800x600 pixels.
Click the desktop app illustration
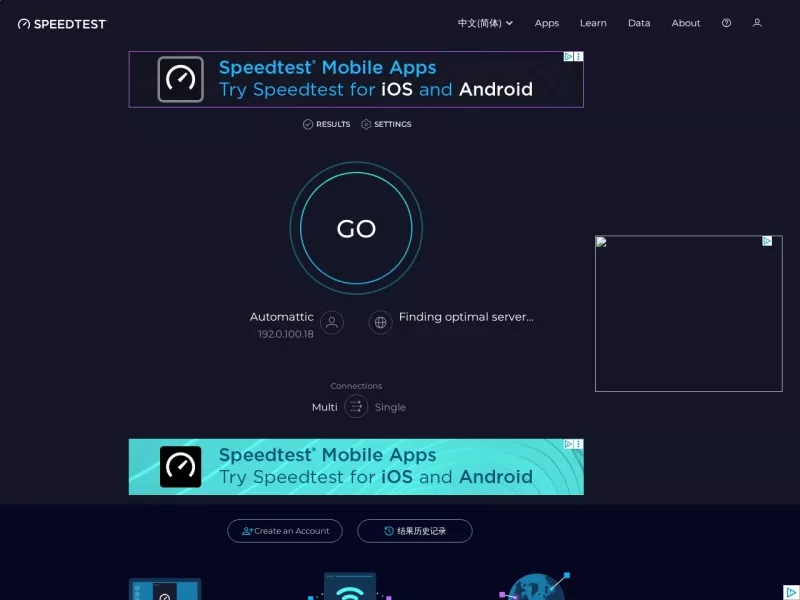(x=165, y=589)
